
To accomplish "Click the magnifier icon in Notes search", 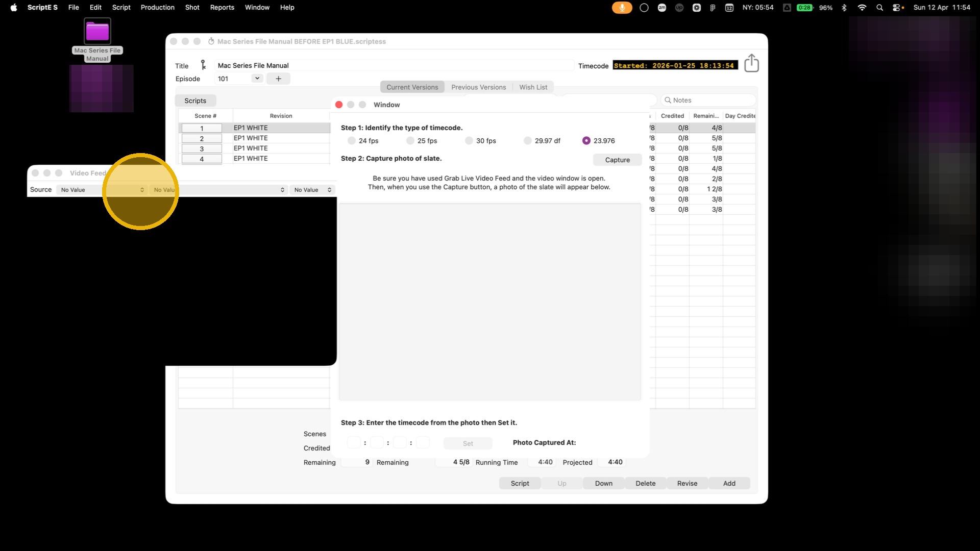I will 668,101.
